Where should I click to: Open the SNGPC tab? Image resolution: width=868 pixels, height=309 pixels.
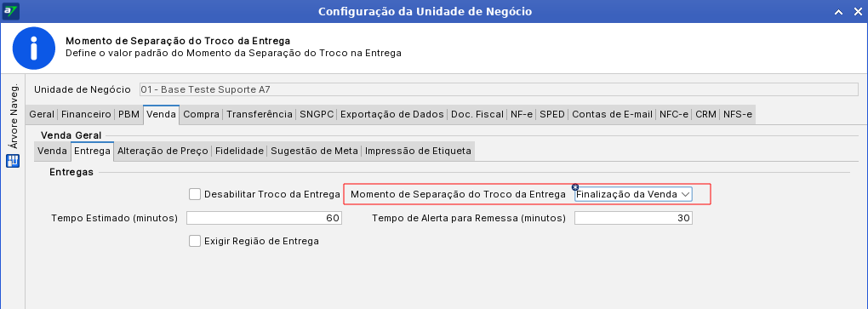317,115
